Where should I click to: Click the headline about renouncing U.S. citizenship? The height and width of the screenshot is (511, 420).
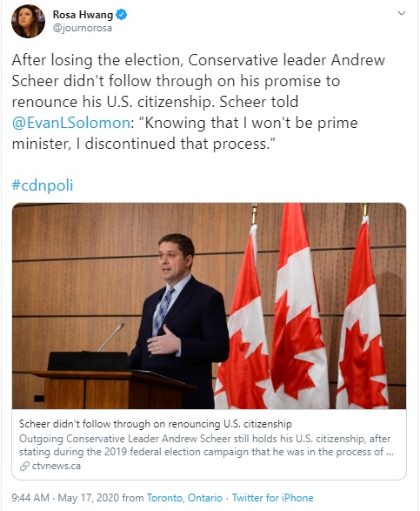coord(156,424)
